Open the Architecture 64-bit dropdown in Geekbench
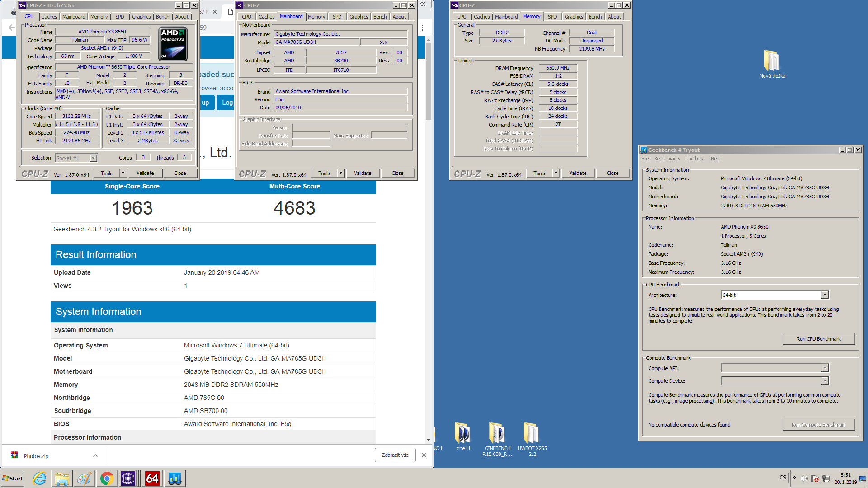The height and width of the screenshot is (488, 868). (x=825, y=295)
